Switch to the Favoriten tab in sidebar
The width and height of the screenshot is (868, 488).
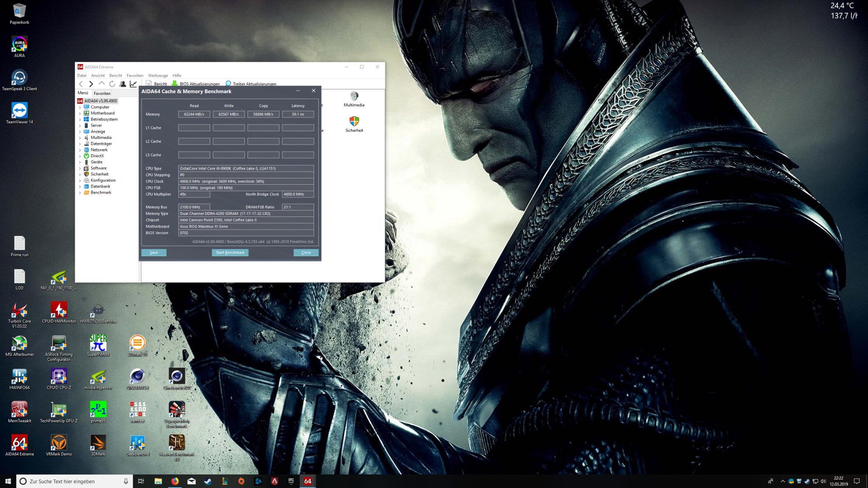[102, 93]
